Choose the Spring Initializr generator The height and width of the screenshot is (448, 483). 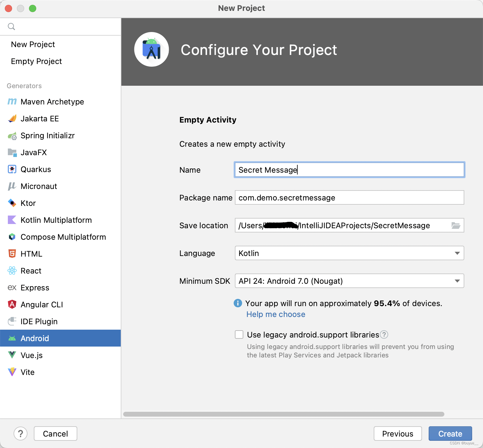(x=60, y=136)
